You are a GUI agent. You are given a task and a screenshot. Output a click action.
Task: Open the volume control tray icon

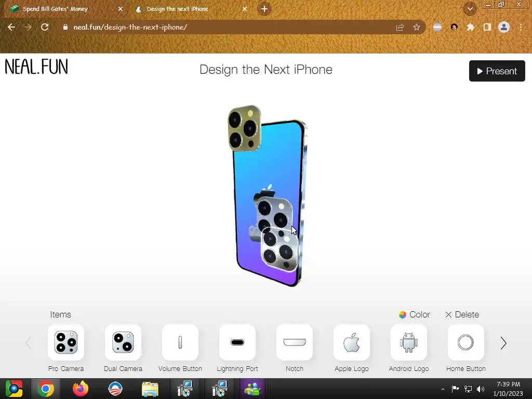pyautogui.click(x=481, y=389)
